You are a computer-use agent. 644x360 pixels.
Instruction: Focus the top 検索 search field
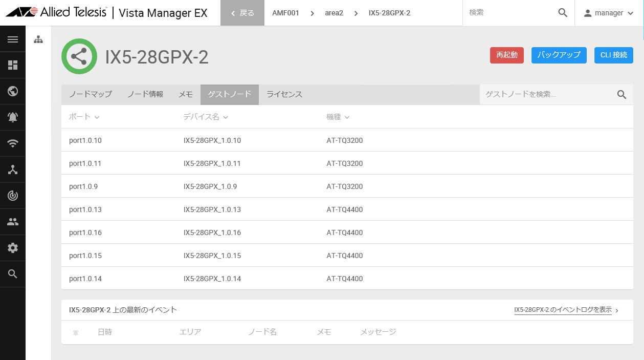[x=510, y=13]
